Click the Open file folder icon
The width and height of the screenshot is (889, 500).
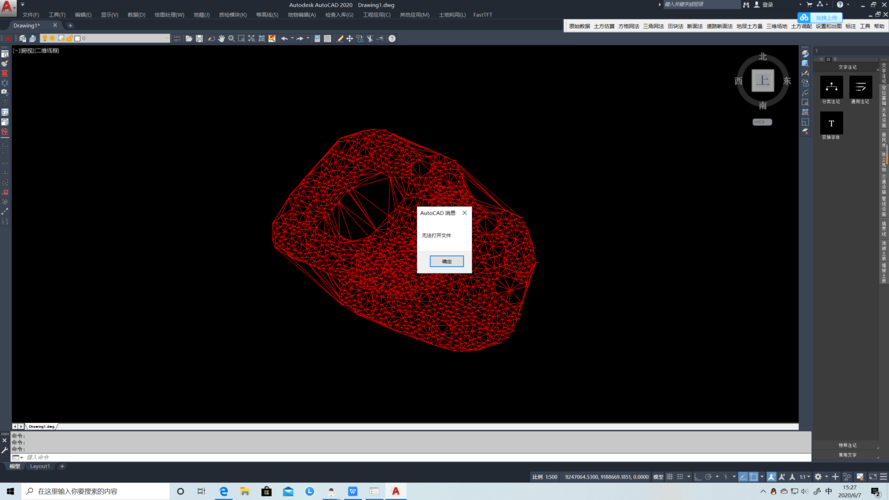pos(188,39)
